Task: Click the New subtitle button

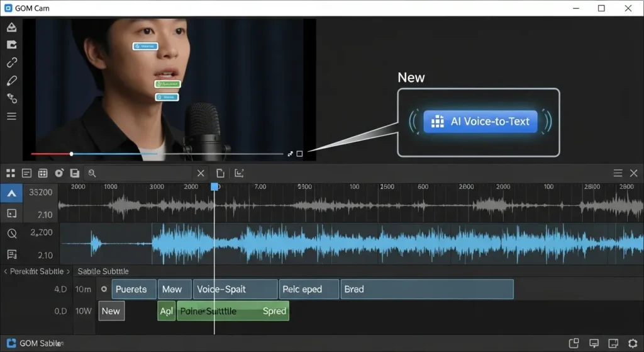Action: click(x=111, y=311)
